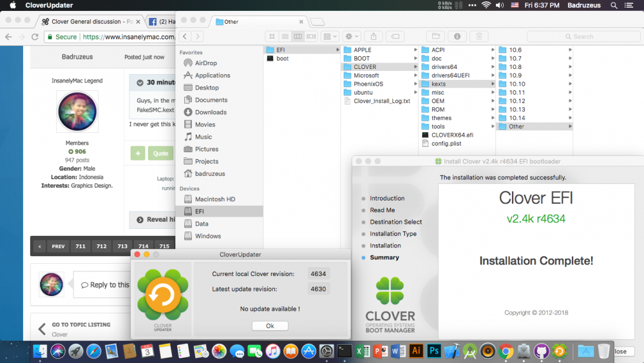
Task: Select the CLOVERX64.efi file
Action: (452, 135)
